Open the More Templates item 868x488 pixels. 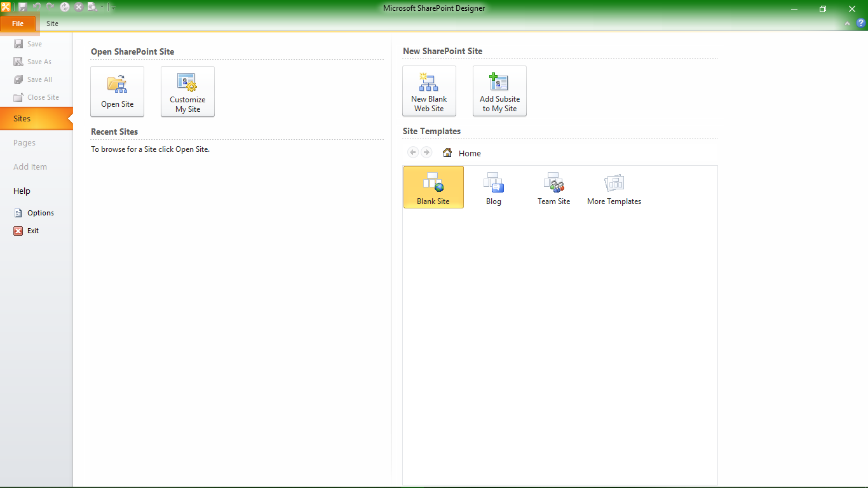point(614,187)
